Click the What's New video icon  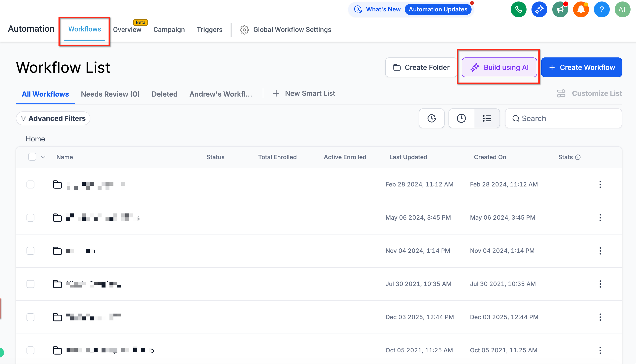click(358, 9)
